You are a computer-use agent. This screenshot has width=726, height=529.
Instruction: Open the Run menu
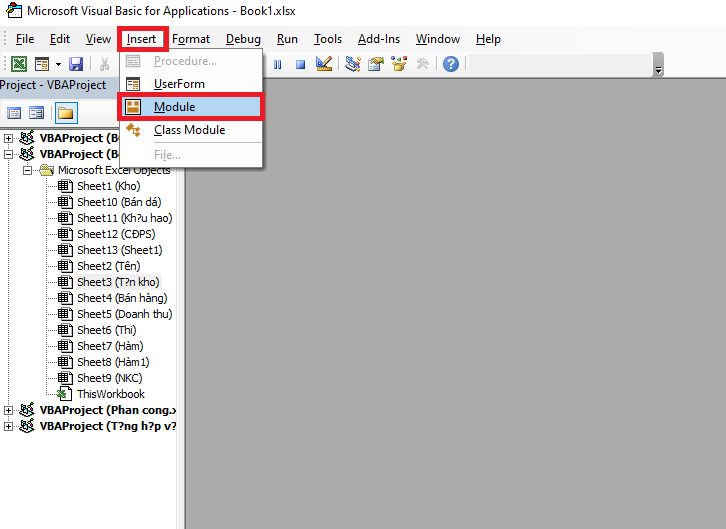287,39
